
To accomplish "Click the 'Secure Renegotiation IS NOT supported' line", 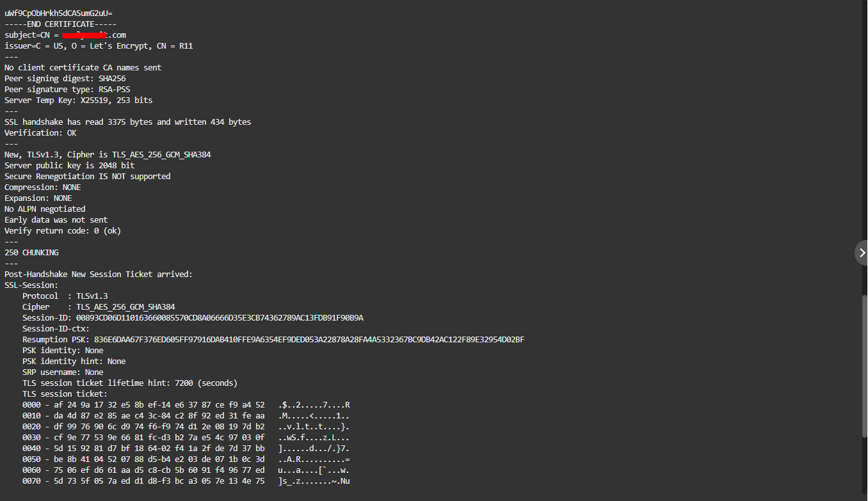I will (87, 176).
